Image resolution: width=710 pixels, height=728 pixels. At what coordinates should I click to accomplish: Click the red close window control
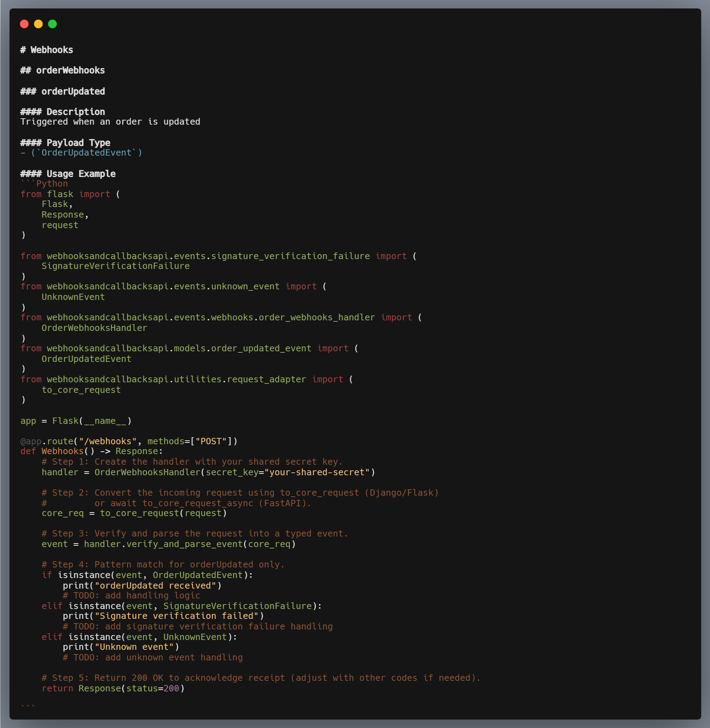pyautogui.click(x=25, y=24)
